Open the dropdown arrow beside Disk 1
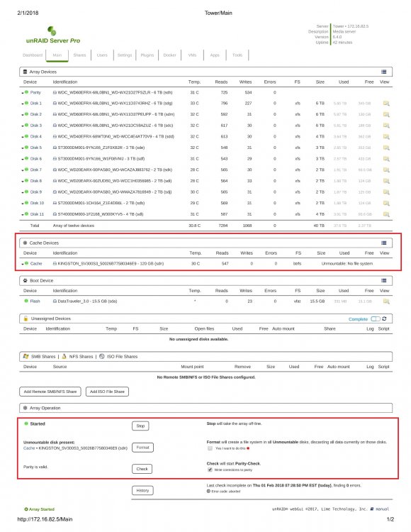Screen dimensions: 411x532 coord(23,104)
